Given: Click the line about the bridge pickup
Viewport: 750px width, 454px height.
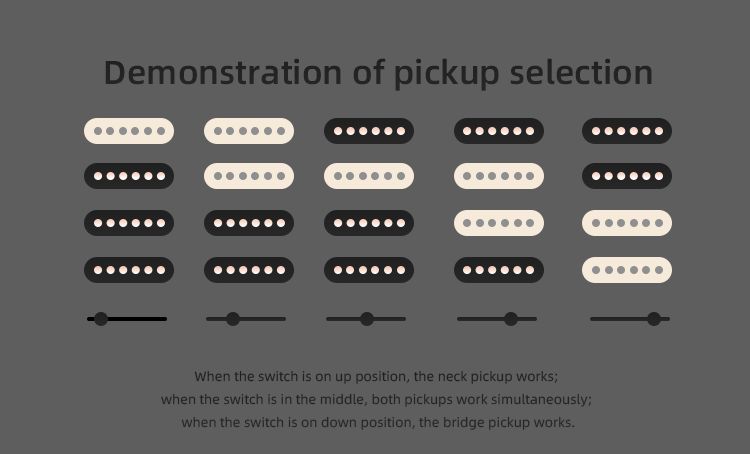Looking at the screenshot, I should pos(377,422).
